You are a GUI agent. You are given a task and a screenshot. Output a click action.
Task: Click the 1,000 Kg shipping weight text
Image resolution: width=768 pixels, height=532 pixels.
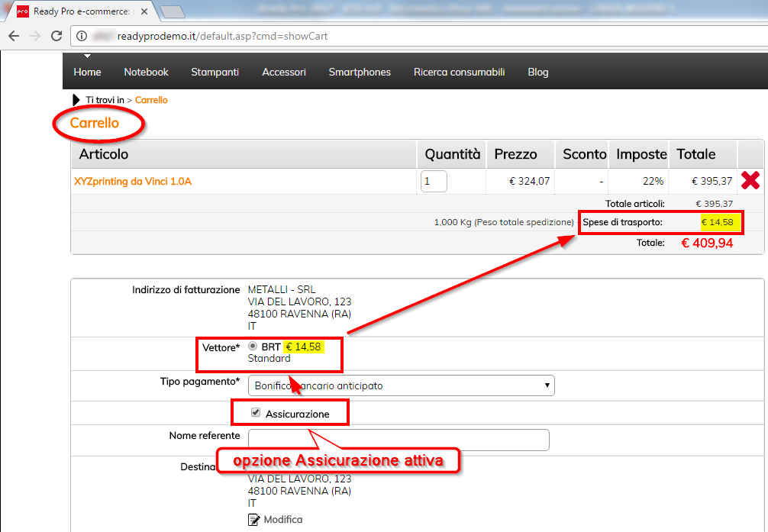504,222
